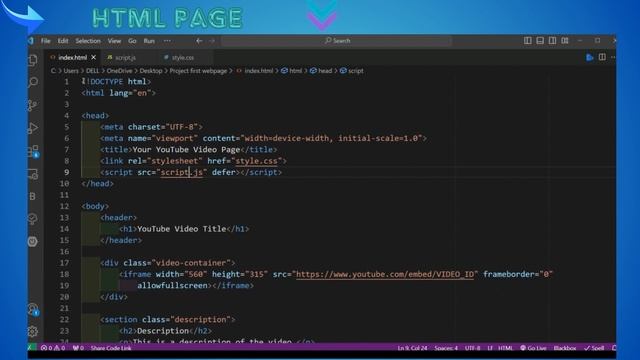Open the Search view in activity bar
This screenshot has width=640, height=360.
[x=33, y=82]
